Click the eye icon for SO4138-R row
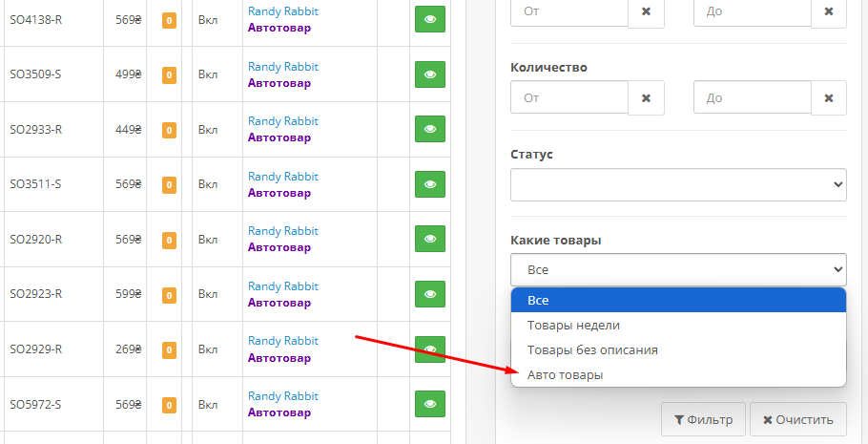The image size is (868, 444). tap(430, 19)
